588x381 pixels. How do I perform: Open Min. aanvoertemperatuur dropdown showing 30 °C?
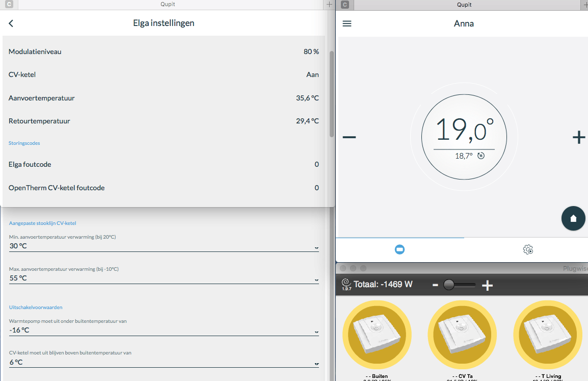click(x=164, y=246)
